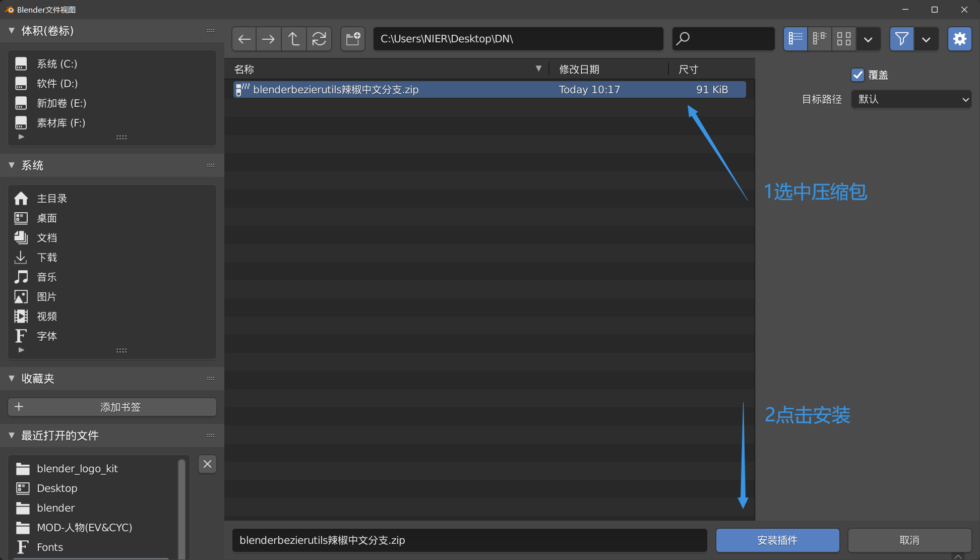Image resolution: width=980 pixels, height=560 pixels.
Task: Go up to parent directory
Action: coord(294,39)
